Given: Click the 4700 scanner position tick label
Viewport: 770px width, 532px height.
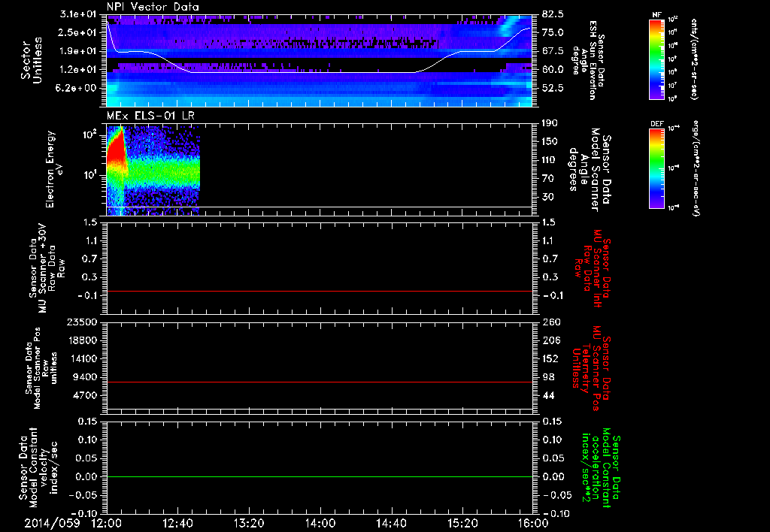Looking at the screenshot, I should coord(84,395).
